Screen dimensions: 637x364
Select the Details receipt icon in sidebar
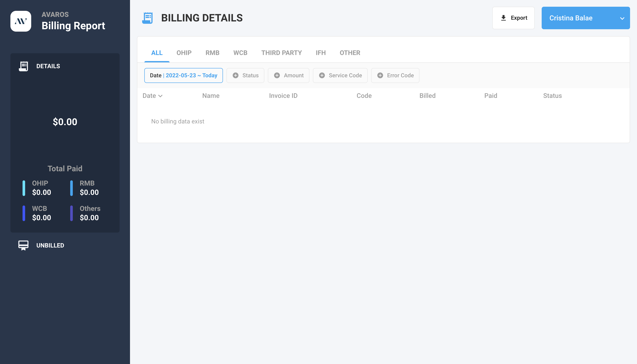(x=24, y=66)
